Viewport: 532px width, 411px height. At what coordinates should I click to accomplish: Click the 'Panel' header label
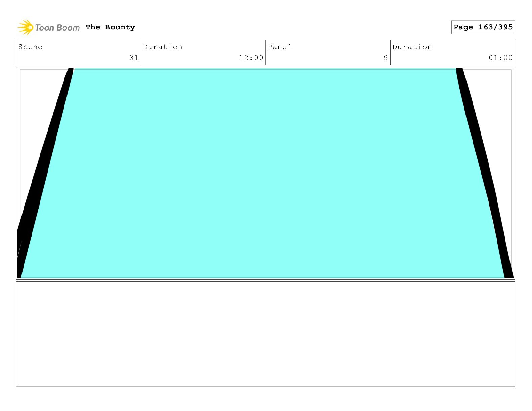(x=280, y=47)
